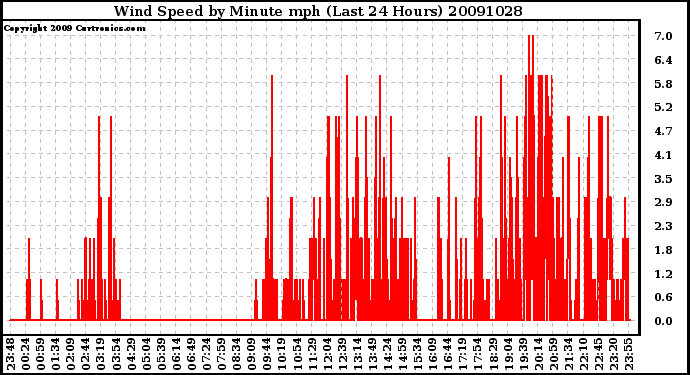Click the chart title 'Wind Speed by Minute mph'
The image size is (690, 375).
(x=217, y=11)
